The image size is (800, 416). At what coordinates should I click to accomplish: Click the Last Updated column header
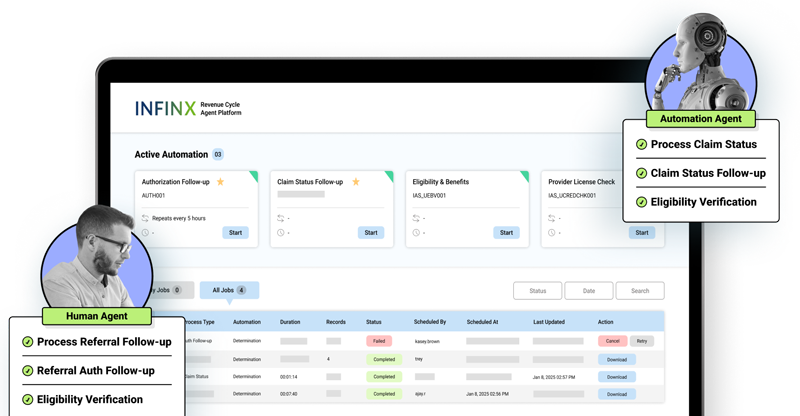[549, 322]
